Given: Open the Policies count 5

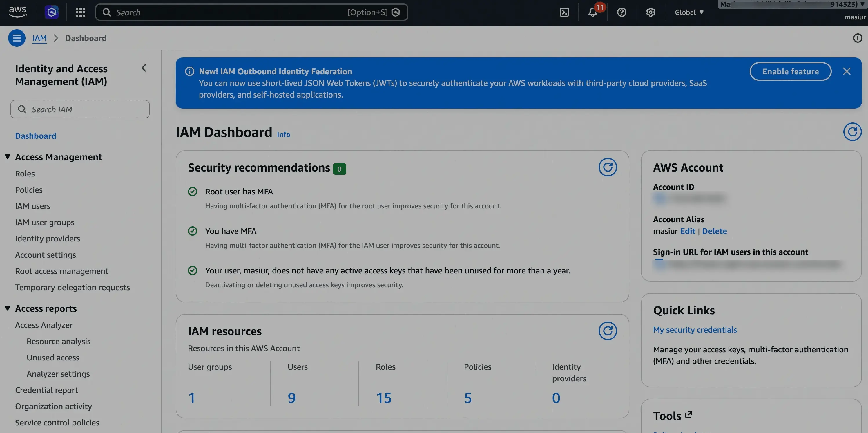Looking at the screenshot, I should 468,398.
